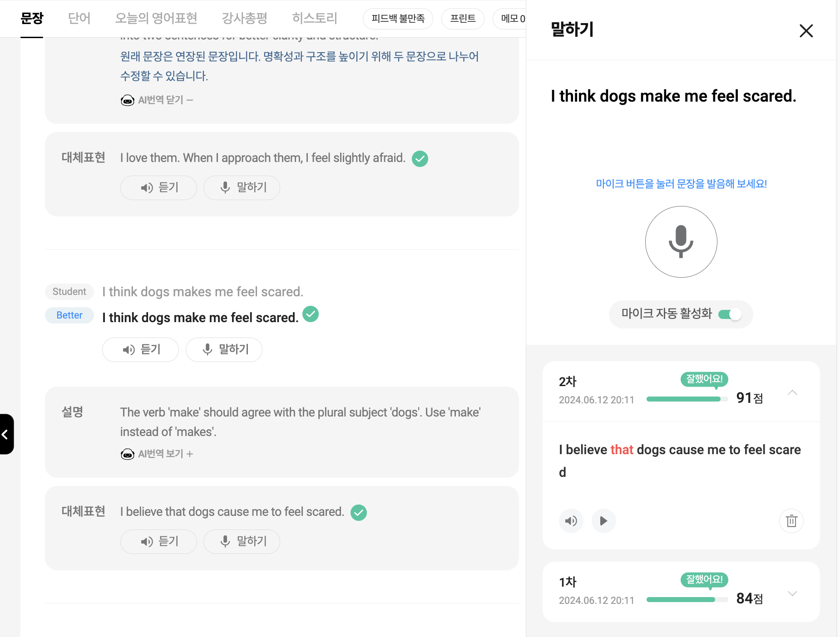The image size is (840, 637).
Task: Click 듣기 for 'I believe that dogs cause me to feel scared'
Action: (x=158, y=541)
